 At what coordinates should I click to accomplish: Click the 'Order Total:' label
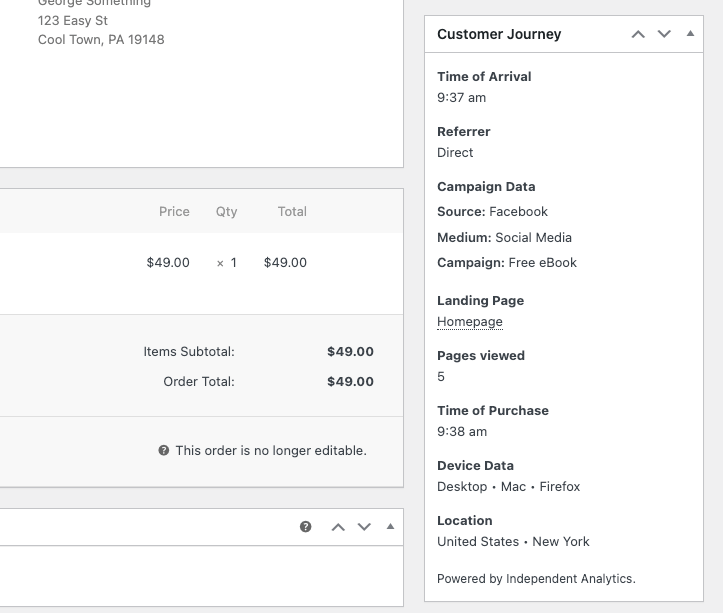click(199, 382)
